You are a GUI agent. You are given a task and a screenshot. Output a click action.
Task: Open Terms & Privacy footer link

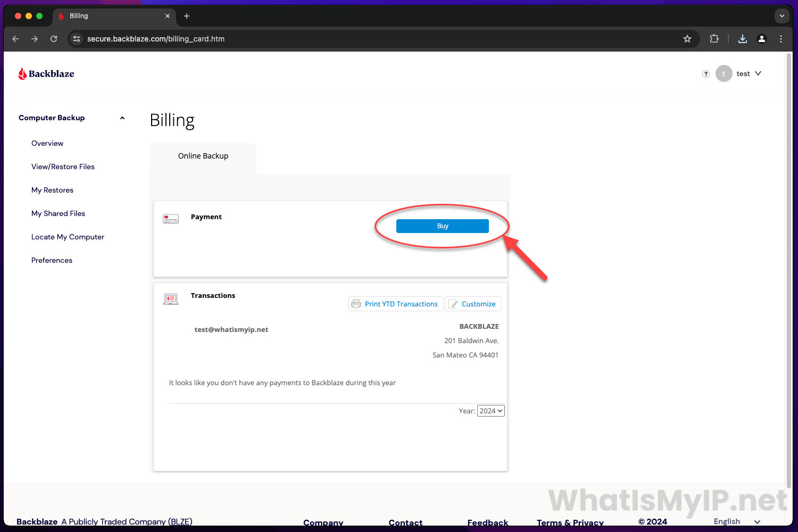[x=570, y=522]
